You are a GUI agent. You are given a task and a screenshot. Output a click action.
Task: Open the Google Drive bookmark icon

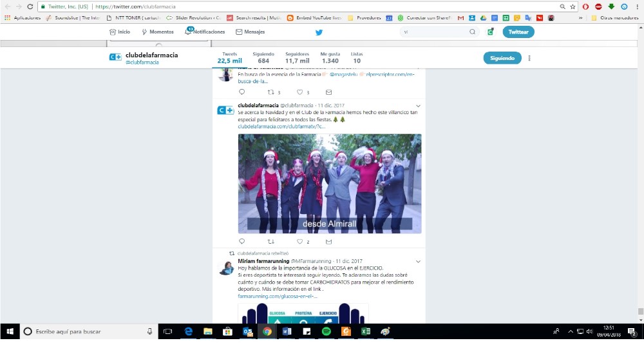[484, 18]
